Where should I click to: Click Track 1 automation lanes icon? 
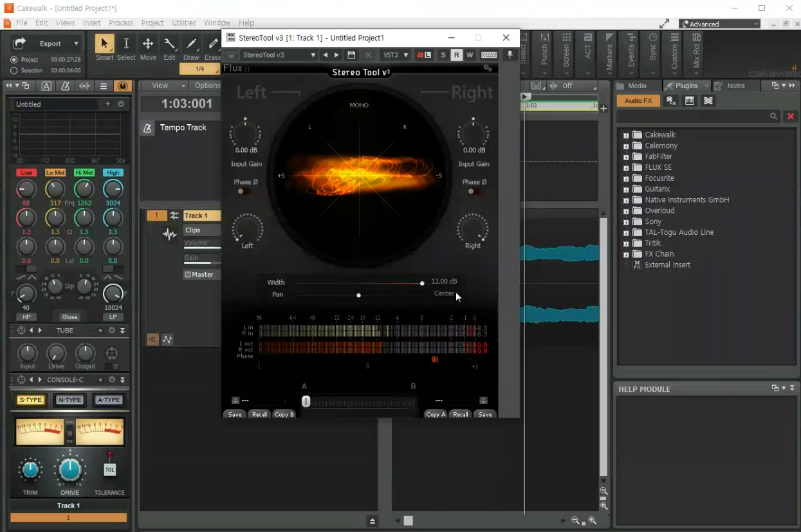tap(167, 340)
